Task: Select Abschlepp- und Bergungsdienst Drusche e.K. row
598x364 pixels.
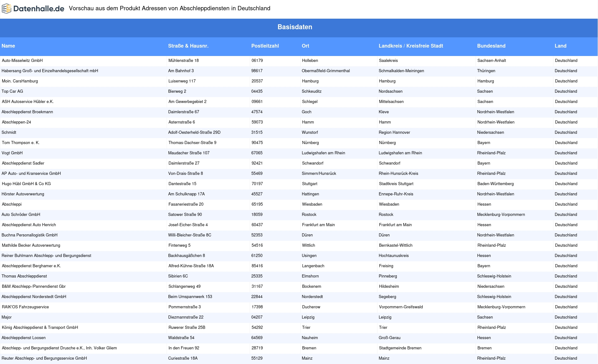Action: click(59, 348)
